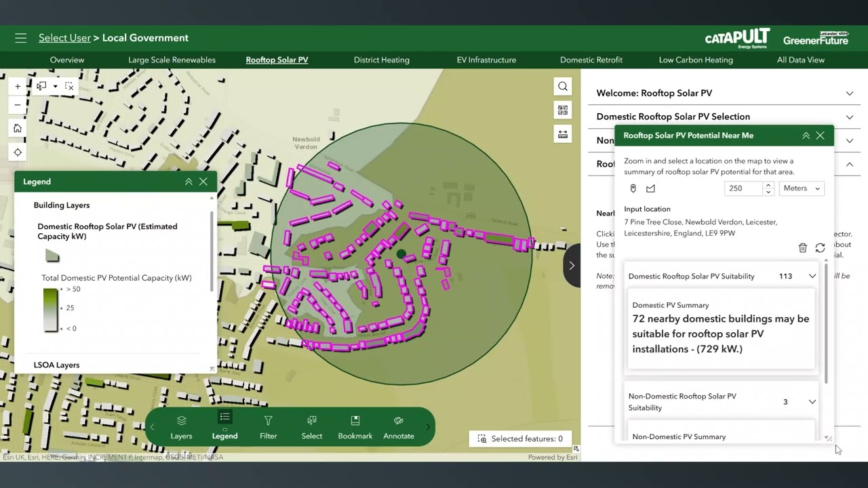This screenshot has height=488, width=868.
Task: Collapse the Legend panel
Action: (189, 182)
